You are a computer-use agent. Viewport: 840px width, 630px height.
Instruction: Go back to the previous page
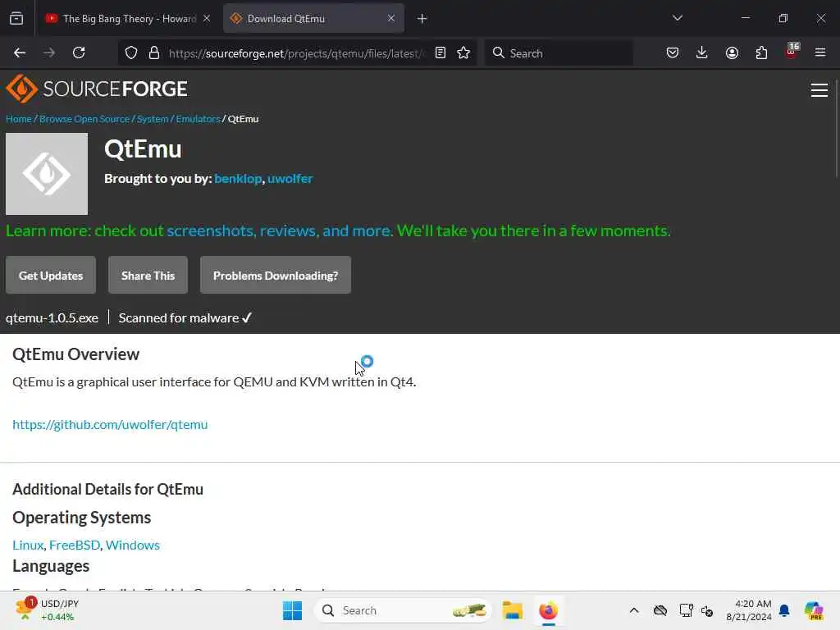[x=20, y=52]
